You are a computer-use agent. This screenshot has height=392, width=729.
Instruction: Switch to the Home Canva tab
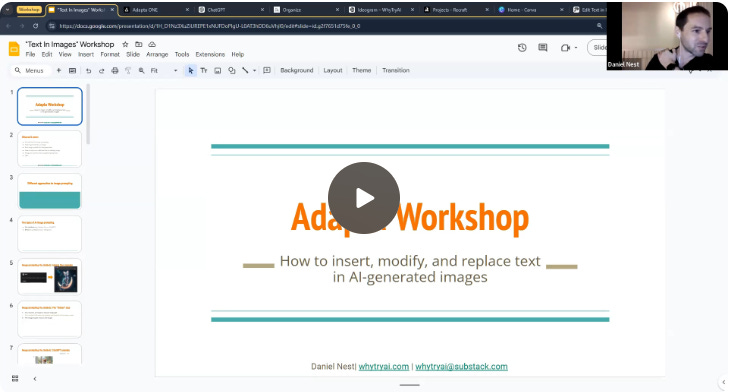[x=530, y=10]
